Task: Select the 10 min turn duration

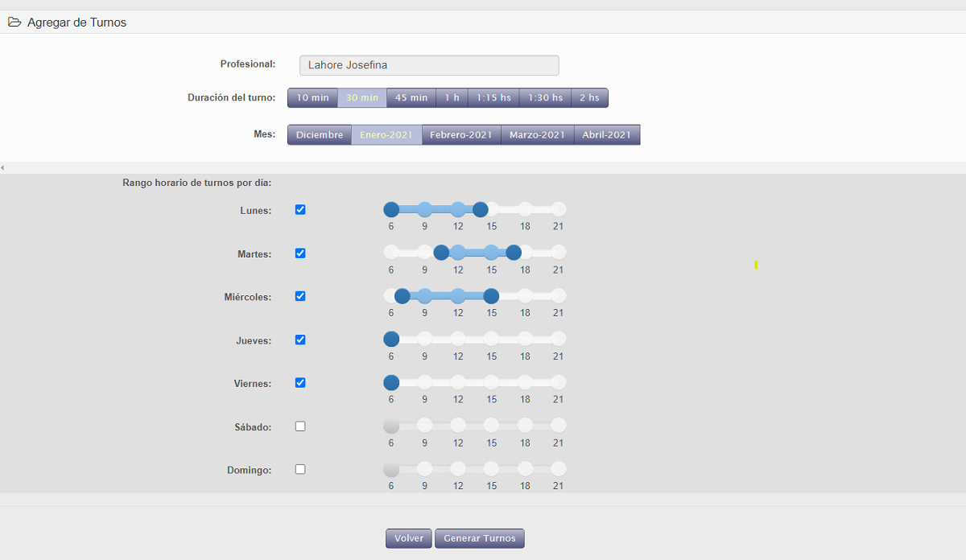Action: (x=312, y=97)
